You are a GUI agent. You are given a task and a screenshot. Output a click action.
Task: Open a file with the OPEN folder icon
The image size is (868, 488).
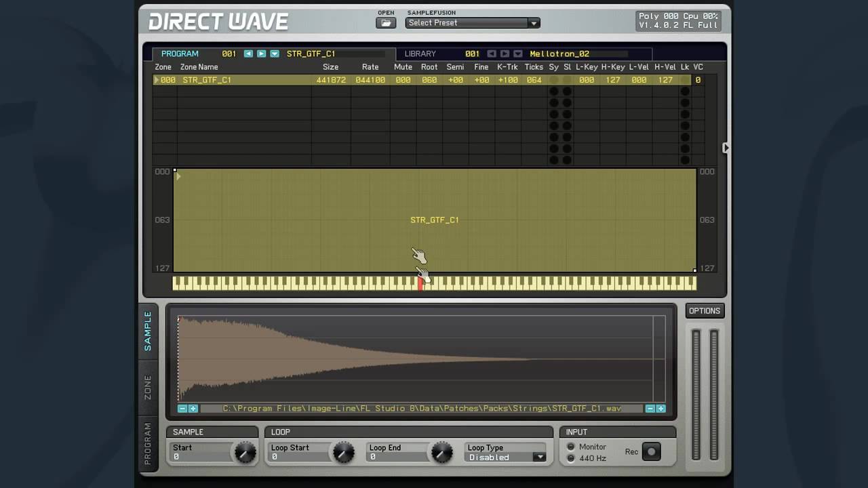(386, 23)
